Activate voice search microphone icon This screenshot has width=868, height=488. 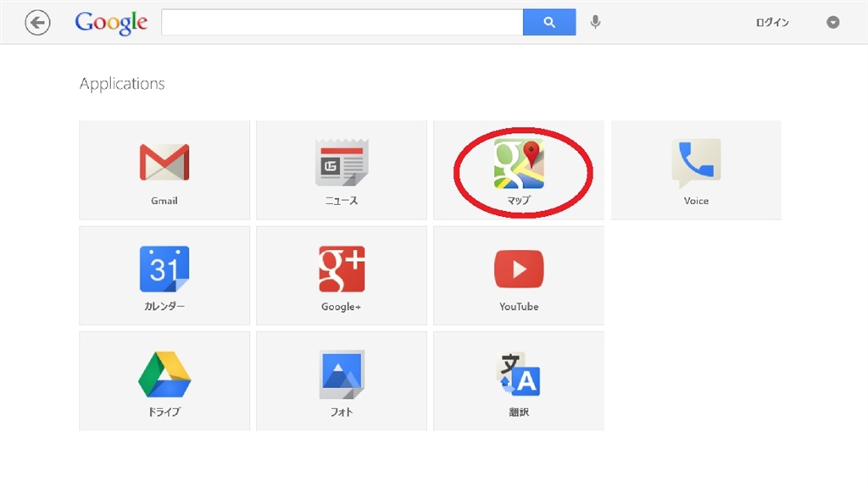pyautogui.click(x=595, y=22)
